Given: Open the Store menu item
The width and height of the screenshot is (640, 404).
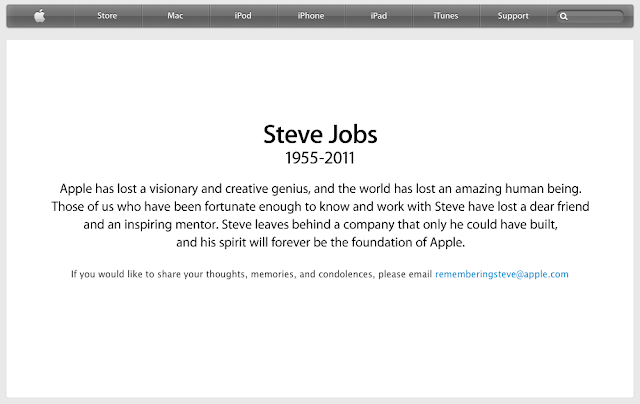Looking at the screenshot, I should [x=107, y=16].
